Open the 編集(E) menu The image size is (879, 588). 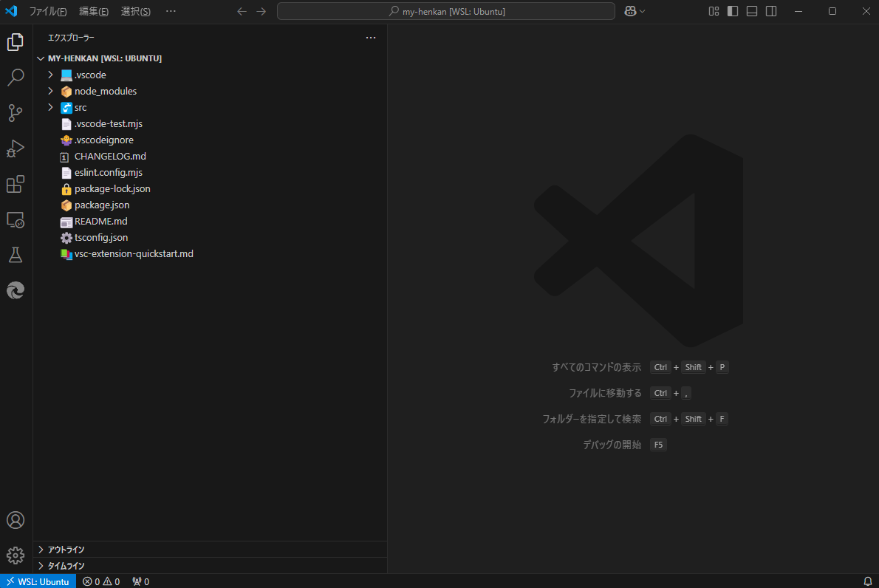[x=94, y=11]
